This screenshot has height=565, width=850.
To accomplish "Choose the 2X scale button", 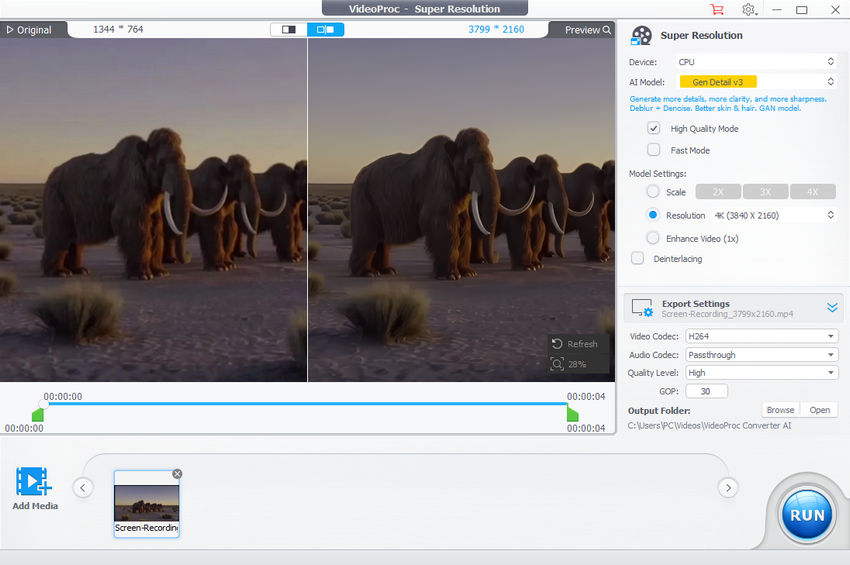I will pos(718,191).
